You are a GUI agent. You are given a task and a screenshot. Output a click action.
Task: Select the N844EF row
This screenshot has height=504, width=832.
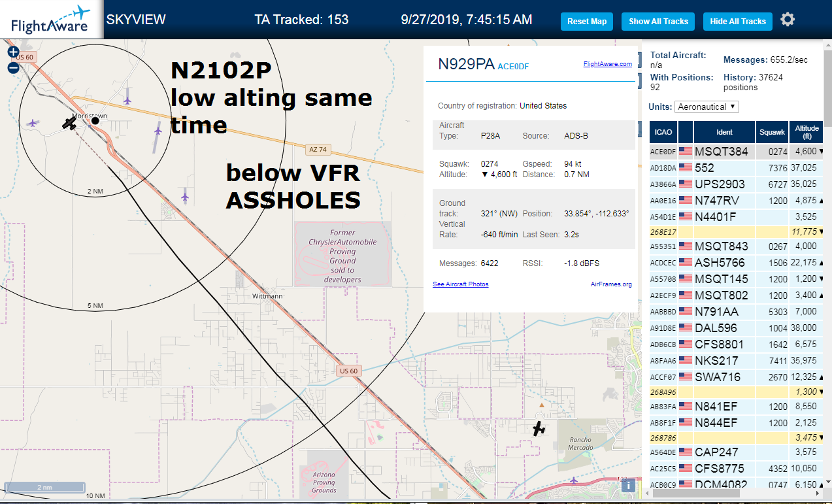(737, 423)
